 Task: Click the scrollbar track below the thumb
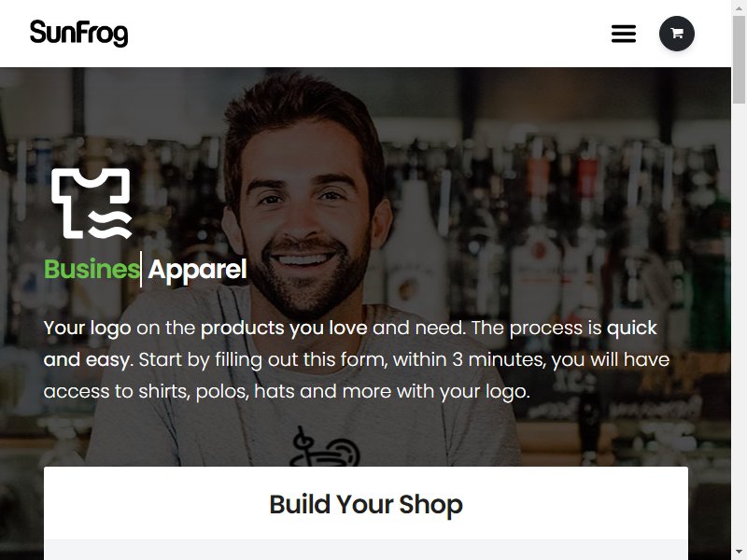pos(739,324)
